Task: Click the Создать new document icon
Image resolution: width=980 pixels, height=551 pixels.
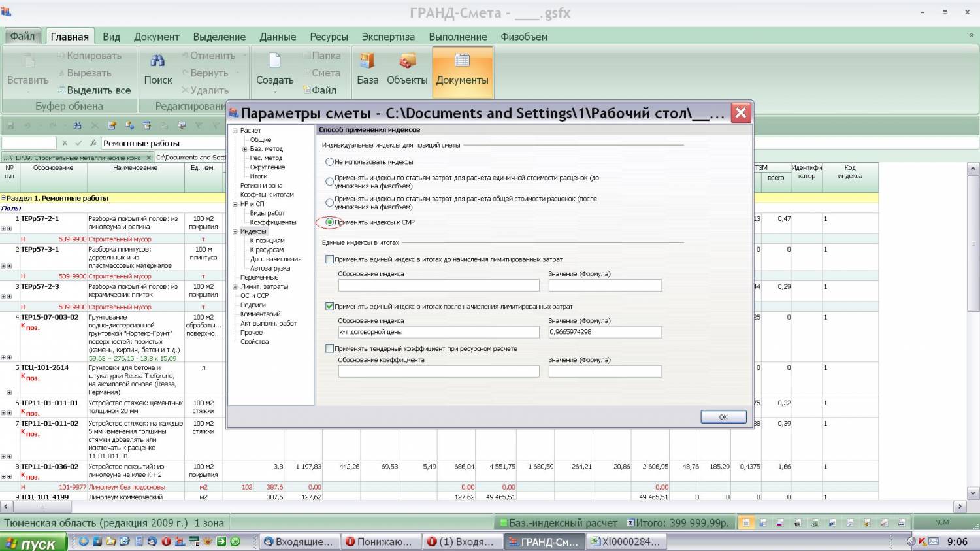Action: tap(274, 61)
